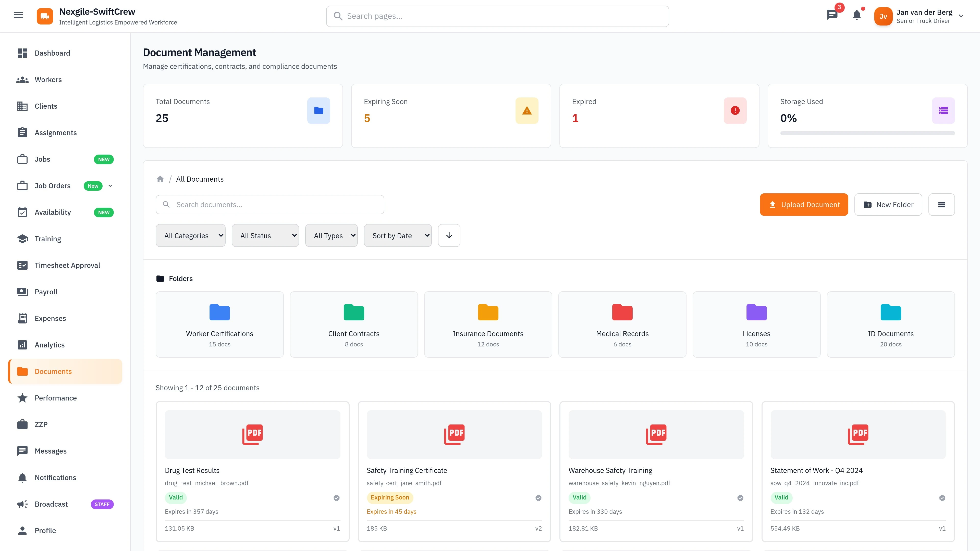The image size is (980, 551).
Task: Open the Payroll section from sidebar
Action: [x=46, y=292]
